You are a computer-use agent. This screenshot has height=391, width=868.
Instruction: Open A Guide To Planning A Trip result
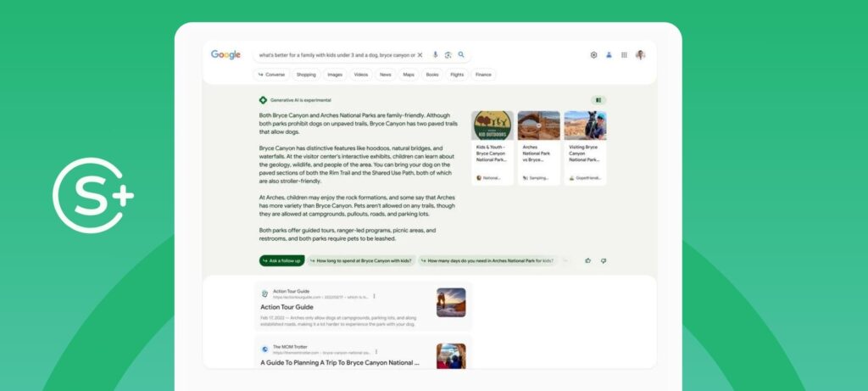pyautogui.click(x=340, y=363)
